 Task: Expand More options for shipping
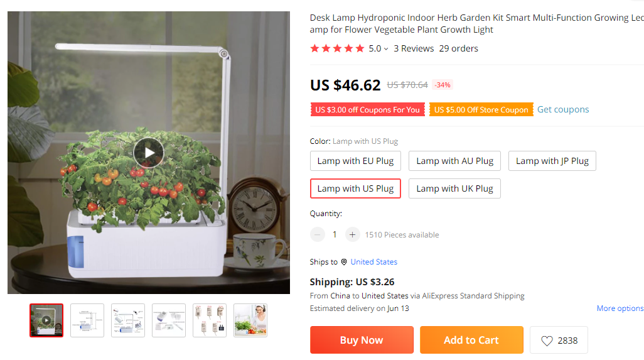[620, 308]
